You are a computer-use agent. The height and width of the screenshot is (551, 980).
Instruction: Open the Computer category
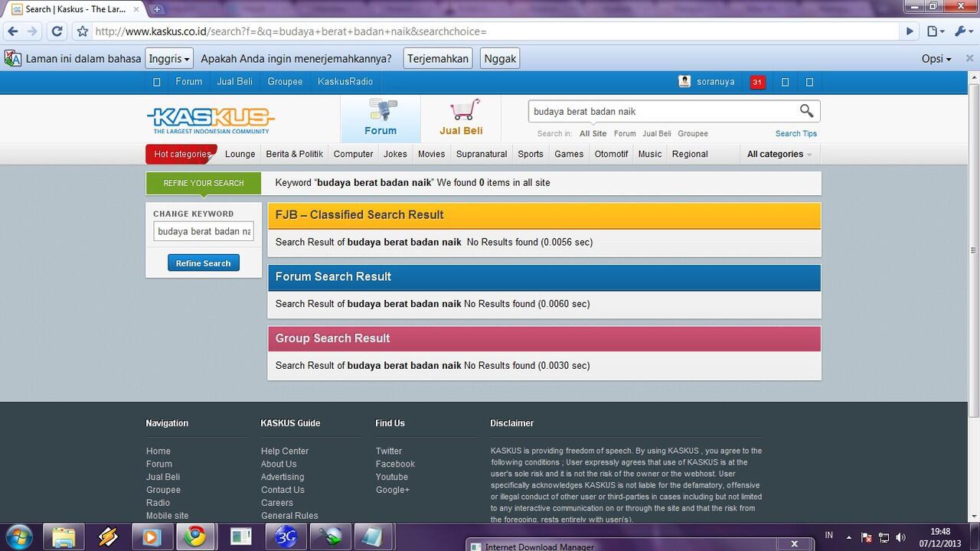pos(354,154)
